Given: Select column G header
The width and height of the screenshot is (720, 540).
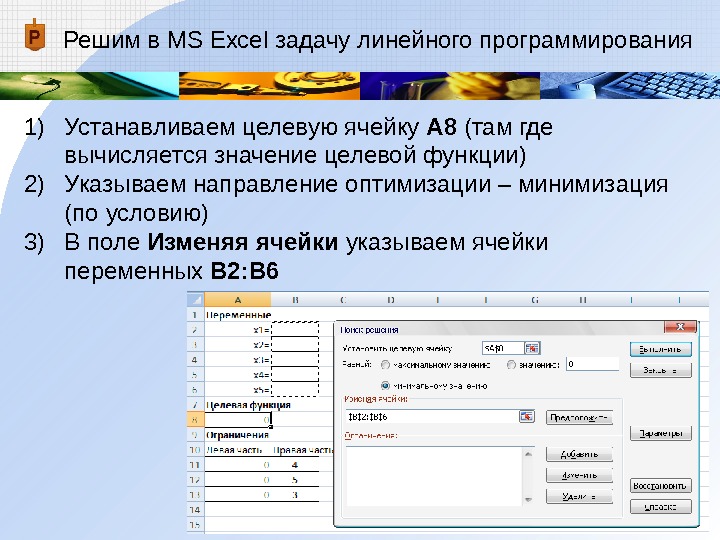Looking at the screenshot, I should click(x=534, y=300).
